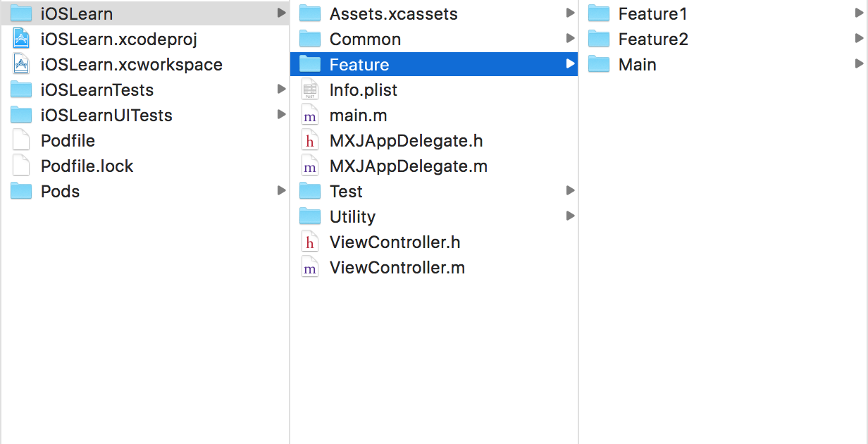Image resolution: width=868 pixels, height=444 pixels.
Task: Select the iOSLearnUITests folder name
Action: (106, 116)
